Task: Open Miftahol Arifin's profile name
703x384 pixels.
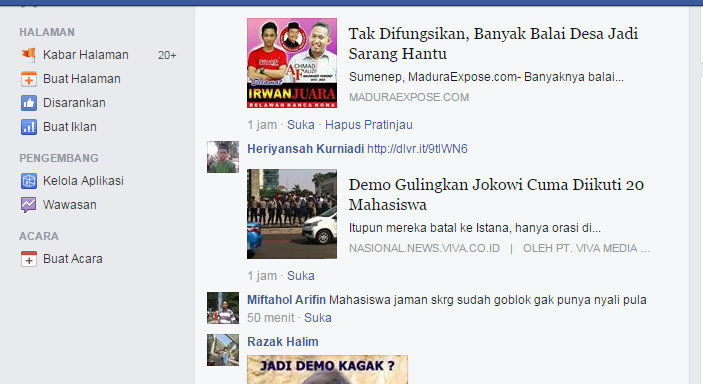Action: [x=286, y=300]
